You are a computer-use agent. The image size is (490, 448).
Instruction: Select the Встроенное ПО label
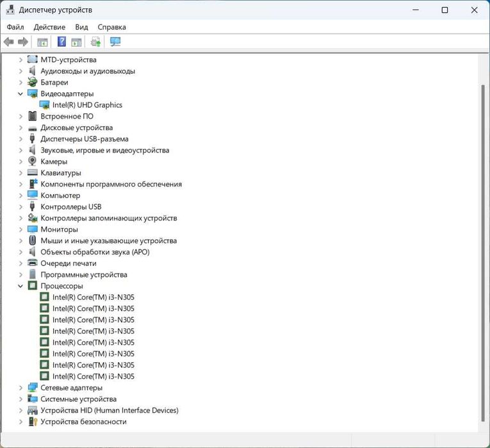click(67, 116)
